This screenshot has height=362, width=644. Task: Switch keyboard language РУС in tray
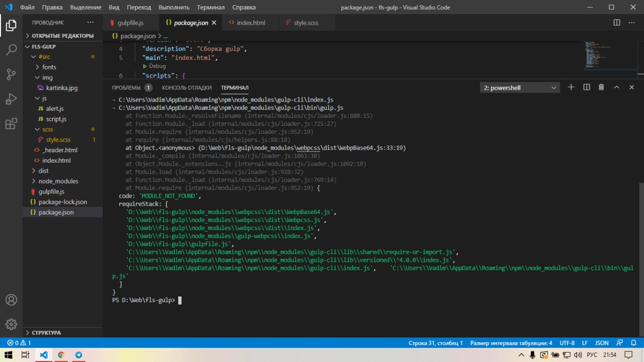click(592, 355)
